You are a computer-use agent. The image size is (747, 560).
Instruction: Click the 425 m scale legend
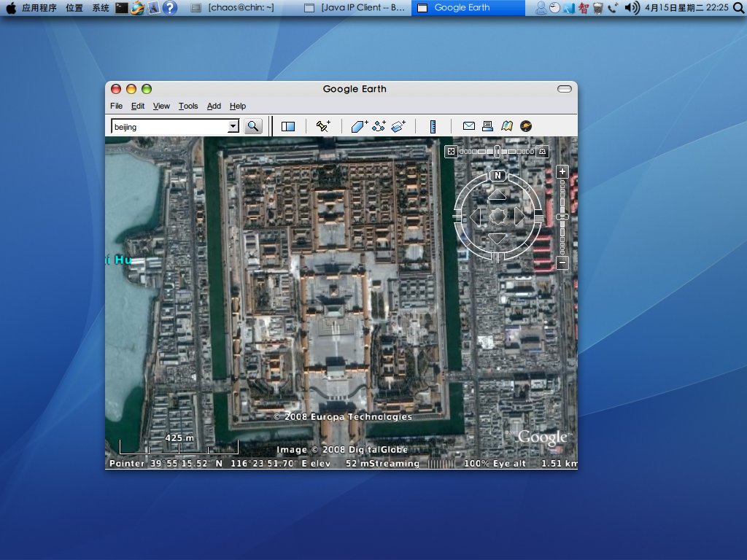coord(179,444)
